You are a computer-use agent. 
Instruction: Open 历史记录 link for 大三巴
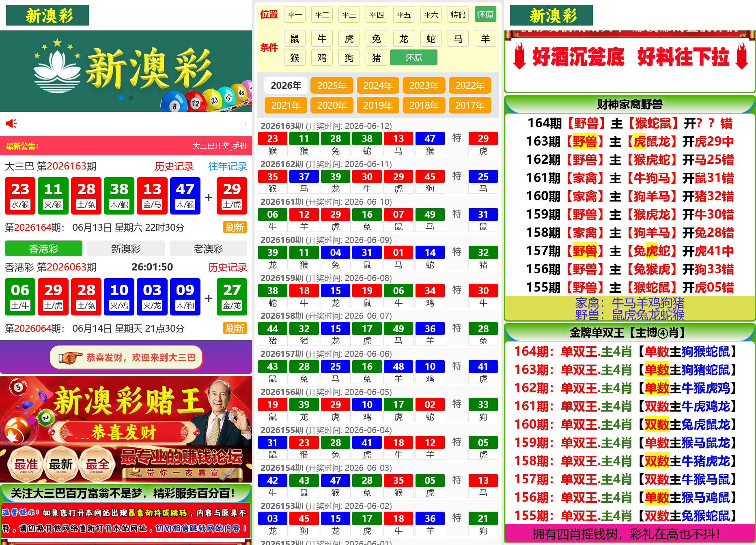click(x=174, y=166)
